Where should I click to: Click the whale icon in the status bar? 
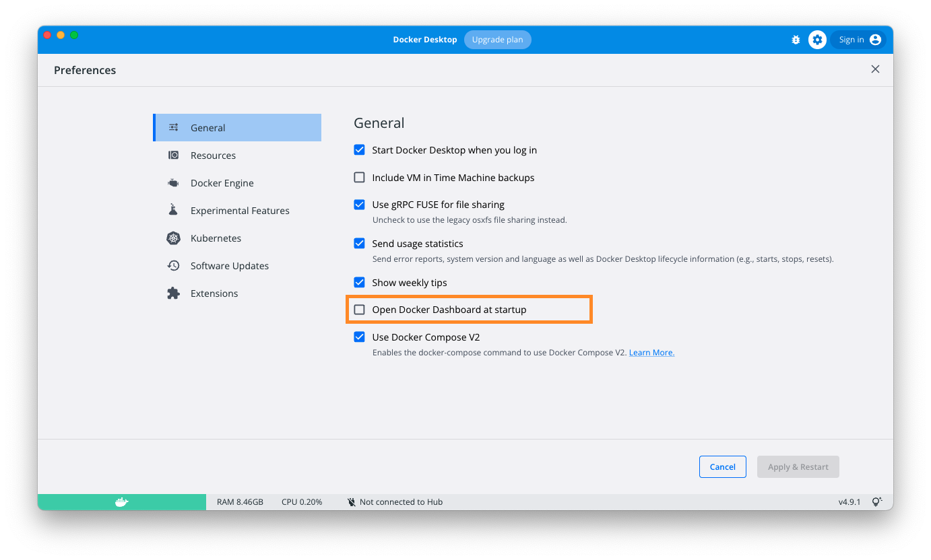tap(121, 501)
